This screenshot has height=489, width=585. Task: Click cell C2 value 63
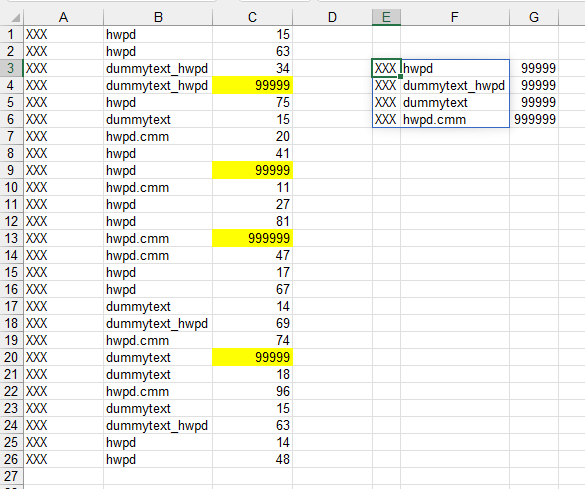[253, 51]
